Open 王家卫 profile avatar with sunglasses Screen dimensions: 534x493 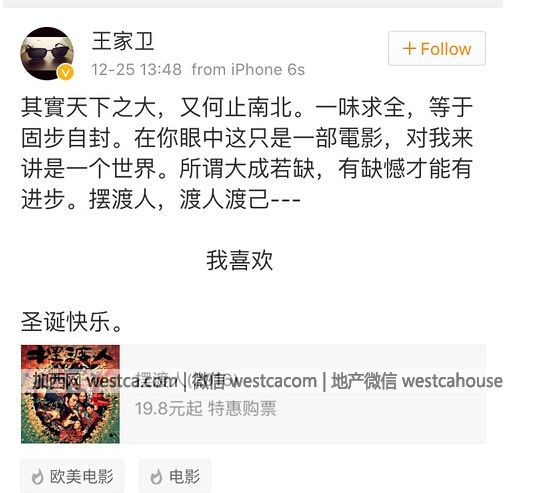click(x=47, y=53)
